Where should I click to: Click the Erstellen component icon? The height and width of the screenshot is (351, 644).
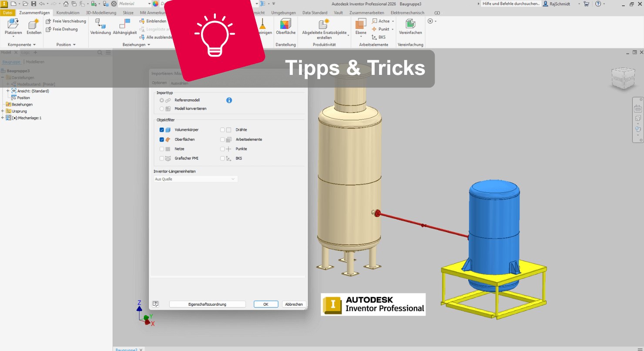pos(34,24)
